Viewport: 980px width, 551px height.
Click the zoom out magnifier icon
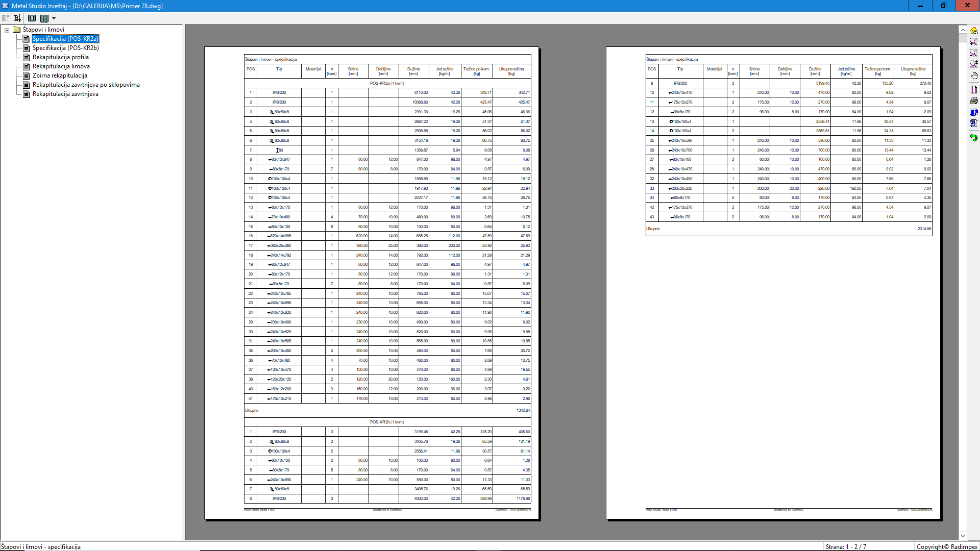(974, 53)
